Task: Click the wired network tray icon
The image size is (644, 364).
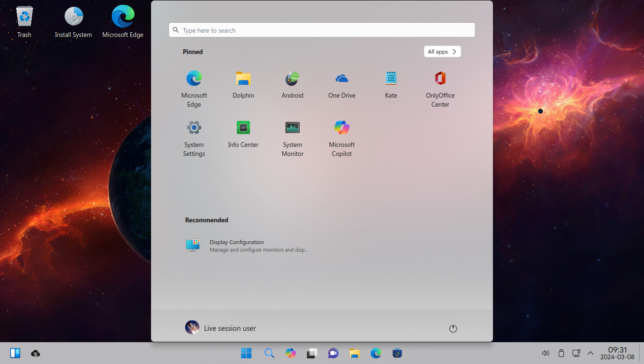Action: tap(576, 353)
